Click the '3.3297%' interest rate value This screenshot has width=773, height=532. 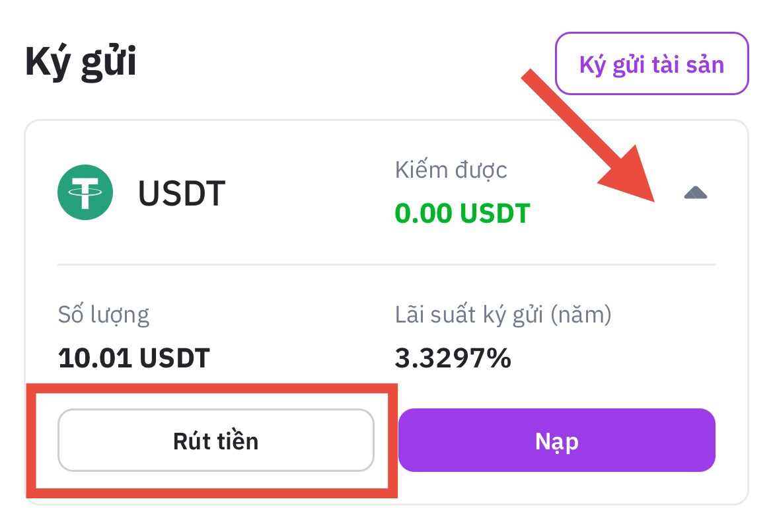click(x=453, y=358)
